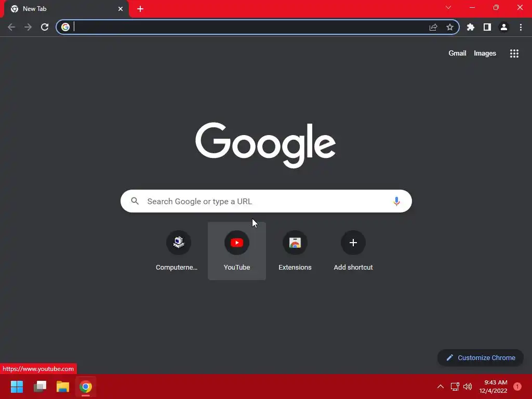532x399 pixels.
Task: Open a new tab with the plus button
Action: click(x=140, y=9)
